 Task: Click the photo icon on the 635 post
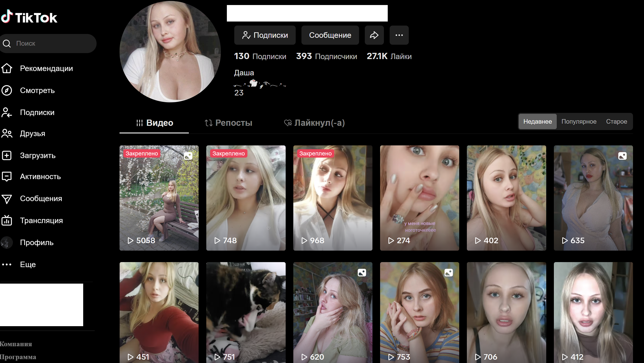coord(622,156)
